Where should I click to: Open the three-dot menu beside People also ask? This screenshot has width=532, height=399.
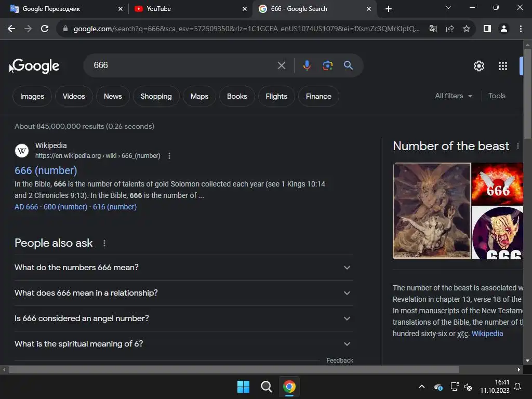[104, 243]
